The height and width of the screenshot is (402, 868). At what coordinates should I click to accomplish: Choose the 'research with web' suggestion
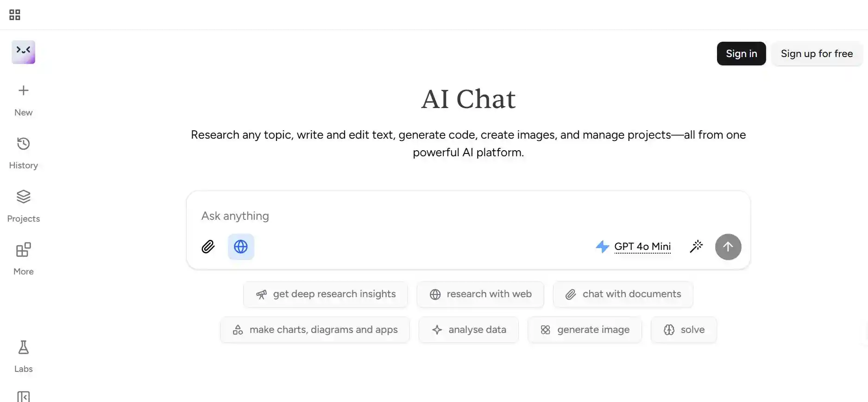pyautogui.click(x=480, y=294)
